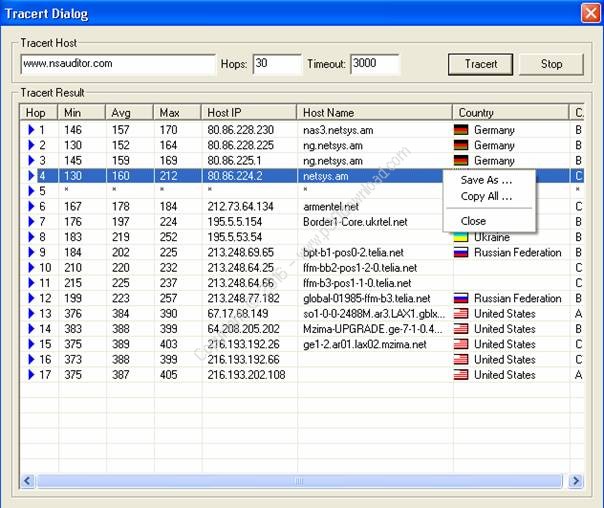Click the US flag in hop 17 row
This screenshot has height=508, width=604.
pos(461,374)
